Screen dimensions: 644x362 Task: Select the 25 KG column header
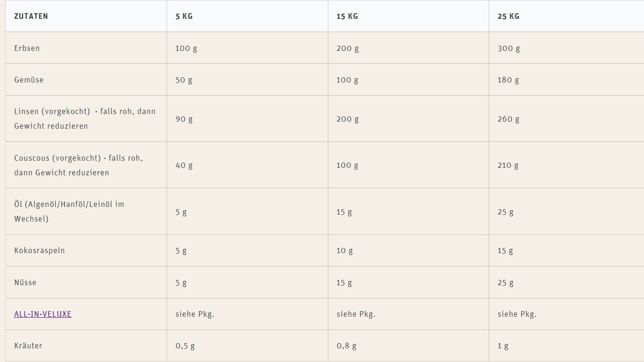[509, 16]
